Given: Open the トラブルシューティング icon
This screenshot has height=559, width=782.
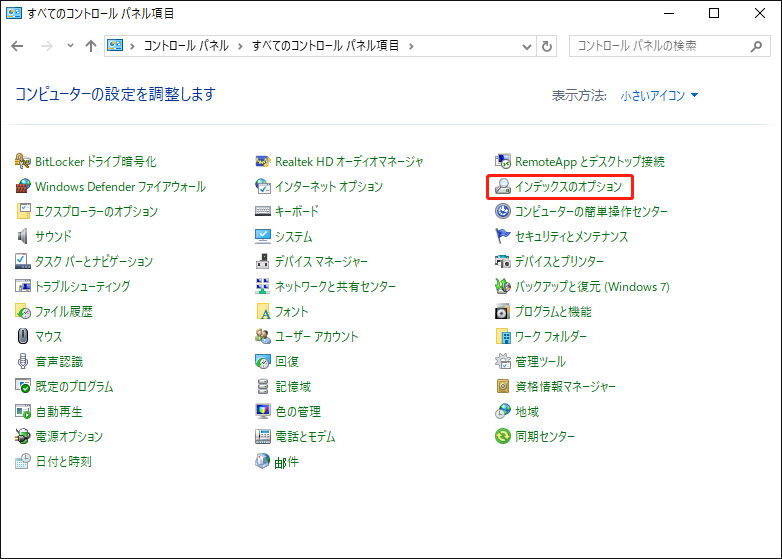Looking at the screenshot, I should click(x=22, y=286).
